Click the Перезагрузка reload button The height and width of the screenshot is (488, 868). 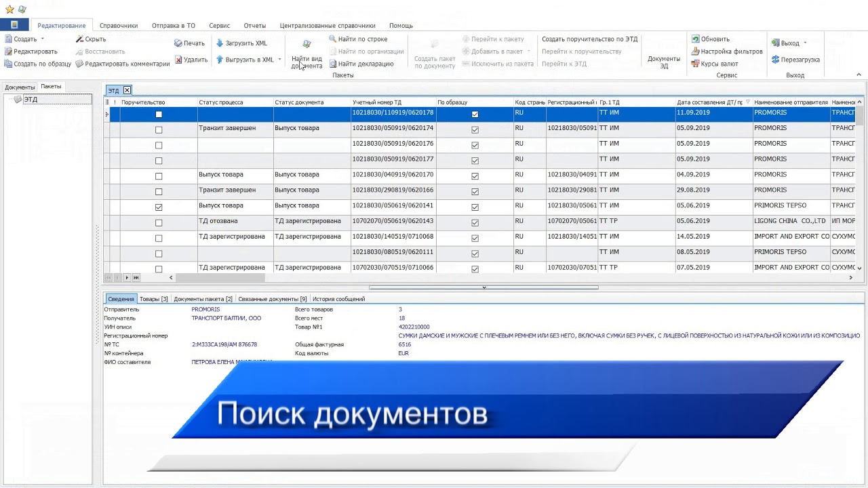(x=795, y=60)
